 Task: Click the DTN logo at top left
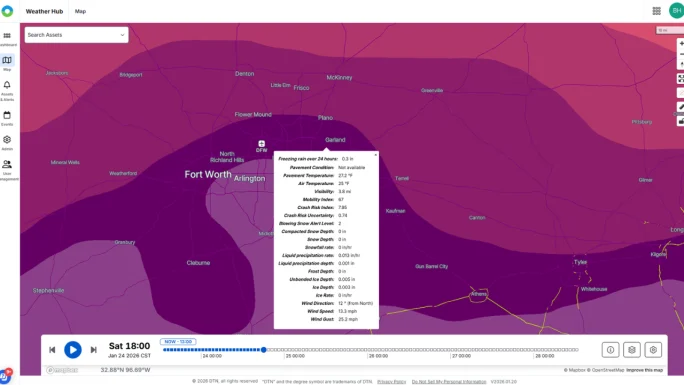[7, 11]
